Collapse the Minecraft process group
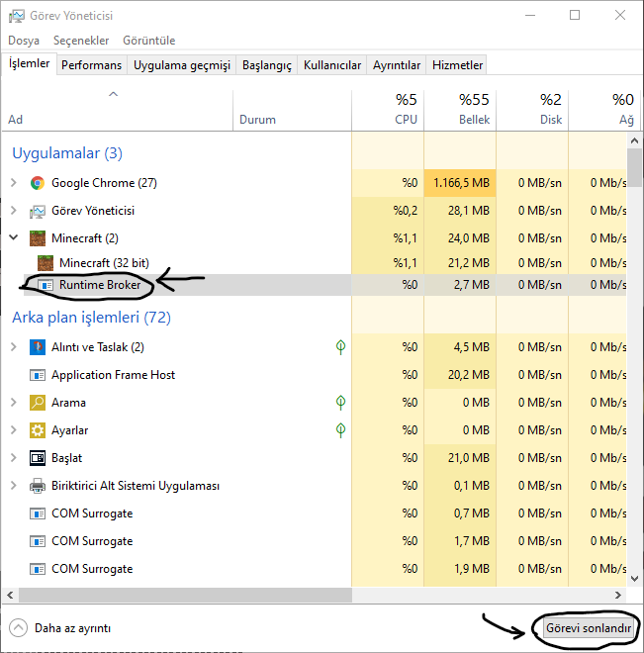Image resolution: width=644 pixels, height=653 pixels. tap(13, 238)
